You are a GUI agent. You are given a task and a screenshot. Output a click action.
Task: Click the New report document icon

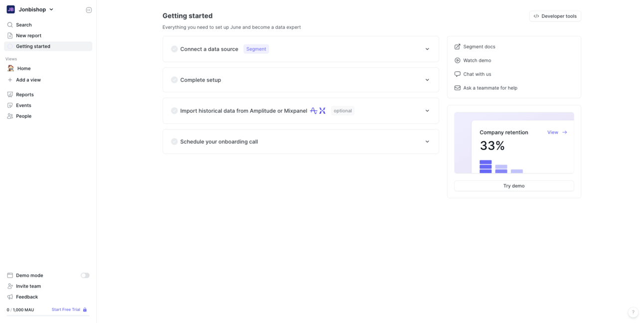click(x=10, y=36)
